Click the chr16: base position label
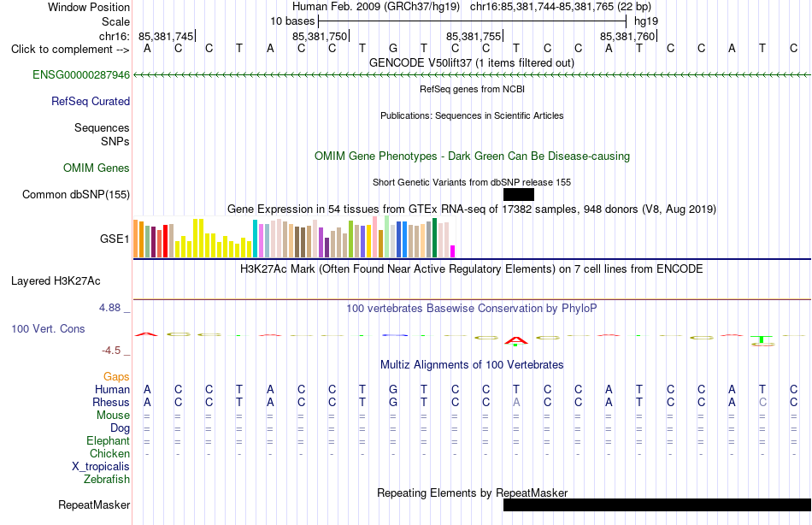Viewport: 812px width, 525px height. (115, 36)
